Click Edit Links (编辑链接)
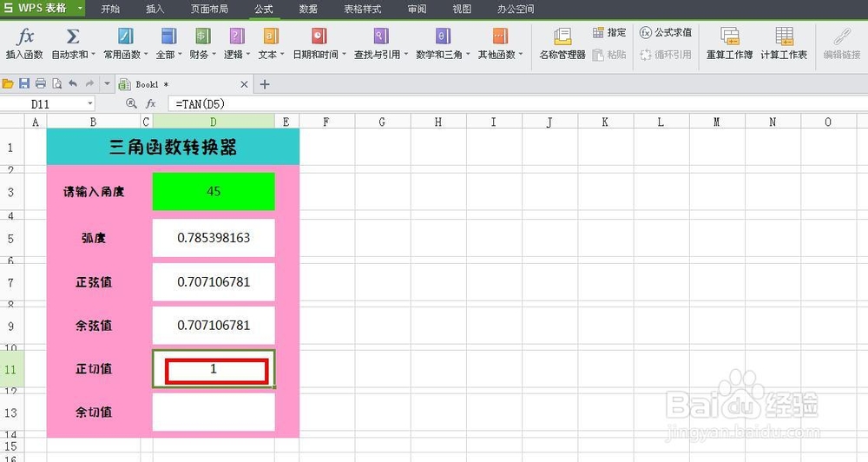This screenshot has width=868, height=462. (x=842, y=43)
